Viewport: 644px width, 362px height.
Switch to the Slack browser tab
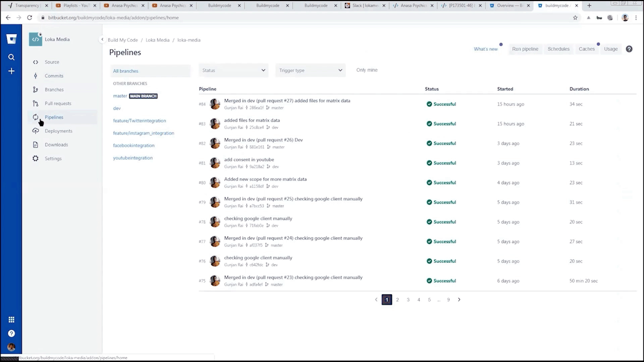click(x=365, y=5)
